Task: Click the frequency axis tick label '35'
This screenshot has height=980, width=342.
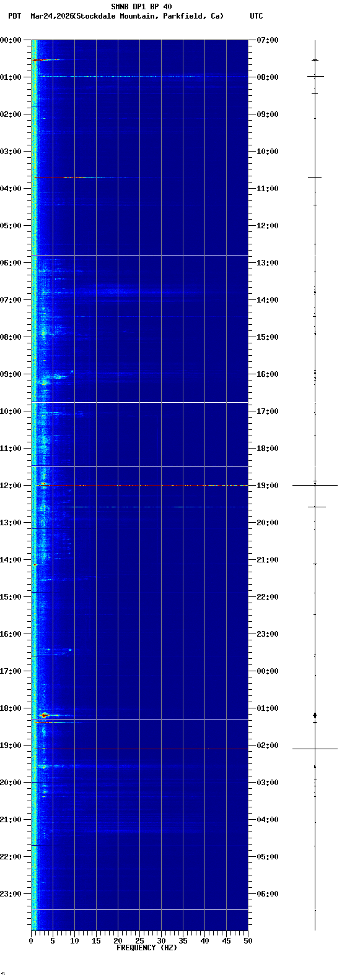Action: click(x=183, y=941)
